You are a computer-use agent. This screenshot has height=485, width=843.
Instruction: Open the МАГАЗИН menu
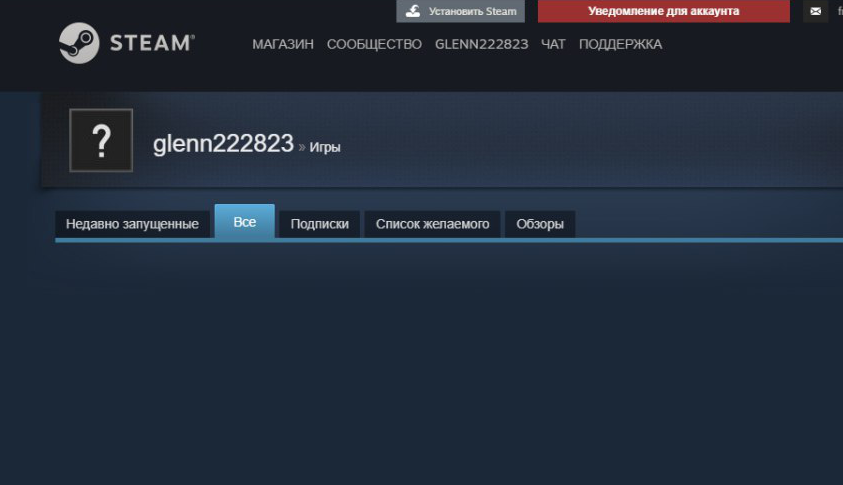point(283,44)
